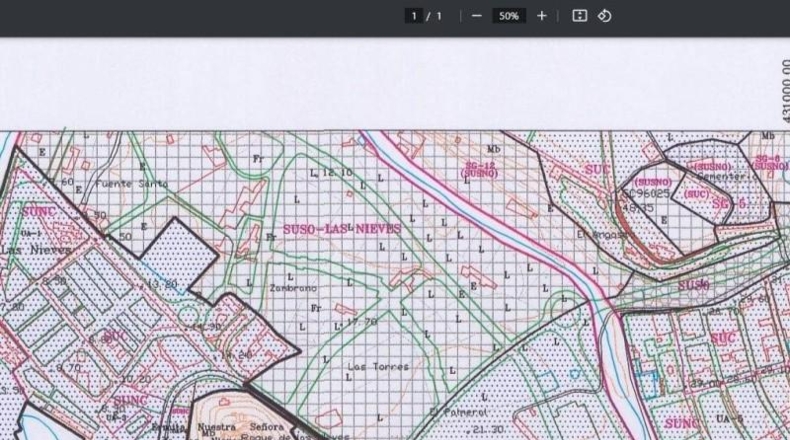The image size is (790, 440).
Task: Click the SG-12 (SUSNO) zone label
Action: (x=479, y=169)
